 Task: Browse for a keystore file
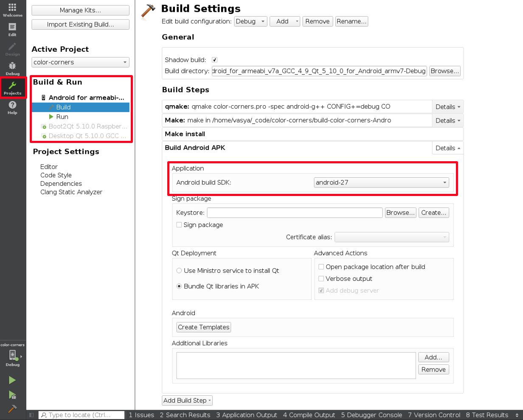pos(400,213)
